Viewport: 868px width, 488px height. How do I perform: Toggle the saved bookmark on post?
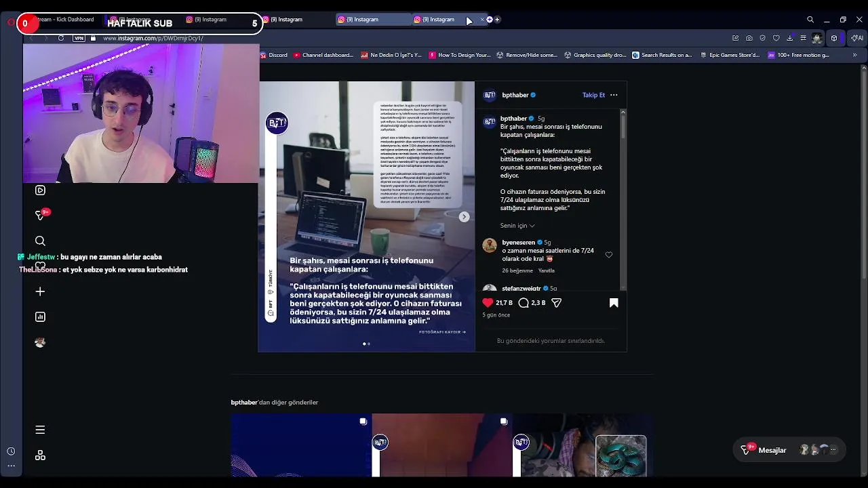614,303
